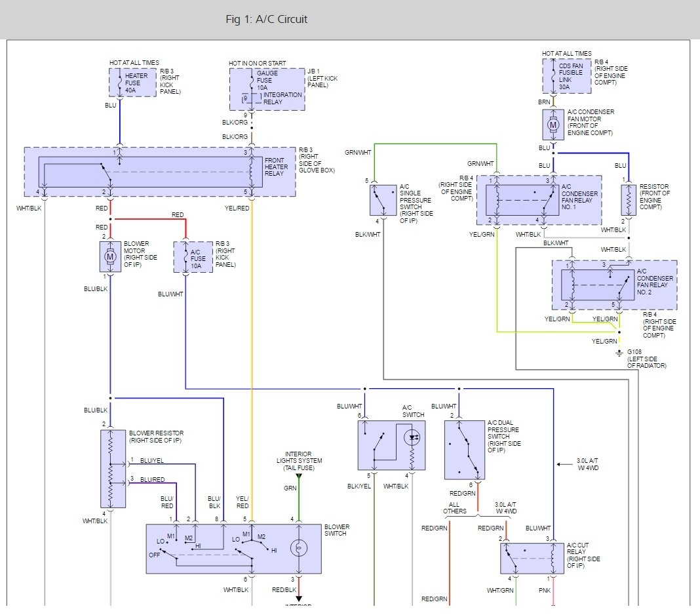Click the A/C switch indicator LED symbol

click(x=412, y=438)
